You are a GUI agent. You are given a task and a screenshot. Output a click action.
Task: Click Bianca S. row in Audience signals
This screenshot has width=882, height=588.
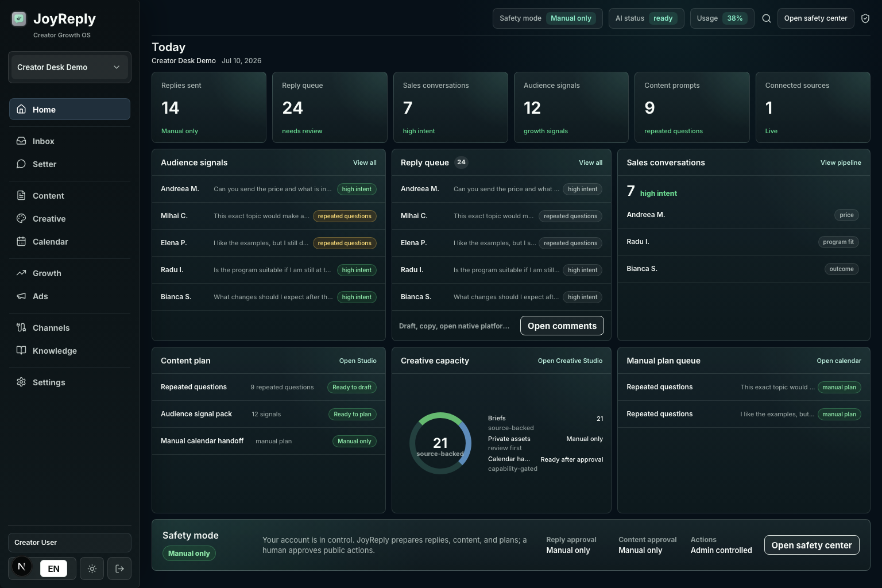pos(268,297)
